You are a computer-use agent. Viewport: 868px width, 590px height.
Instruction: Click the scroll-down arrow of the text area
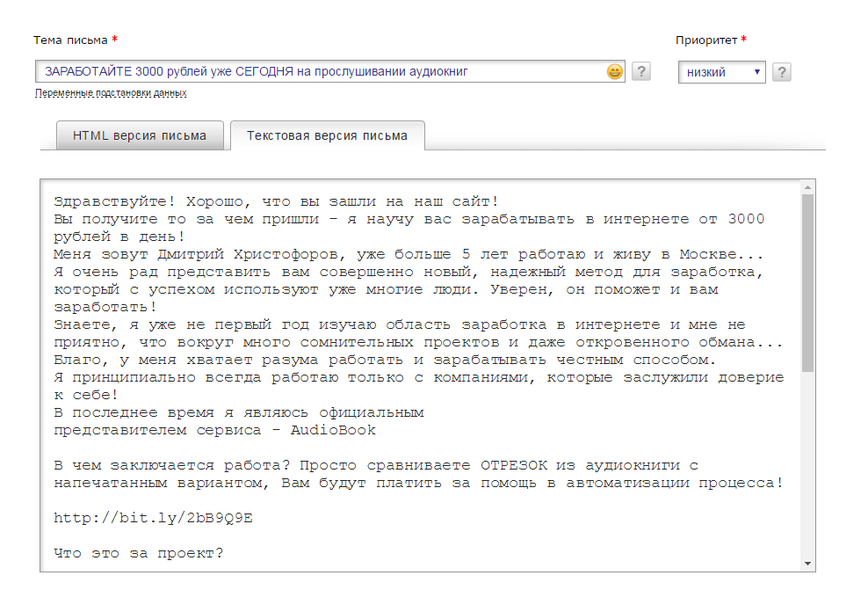point(807,564)
